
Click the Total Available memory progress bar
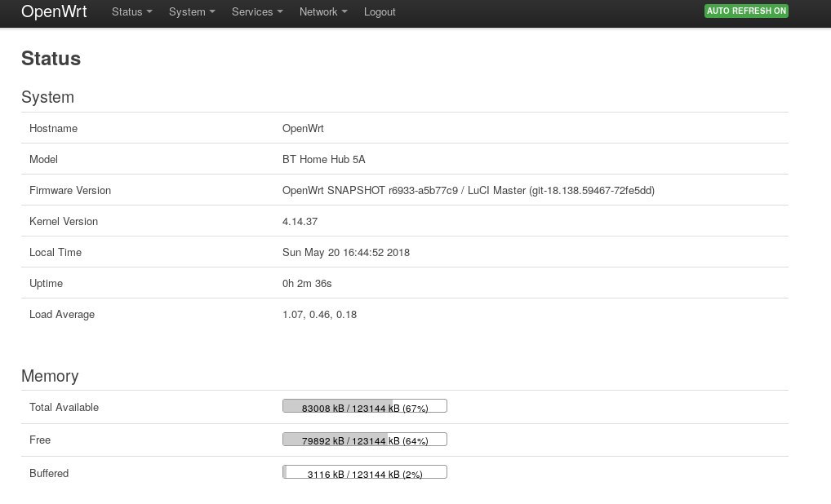click(365, 406)
